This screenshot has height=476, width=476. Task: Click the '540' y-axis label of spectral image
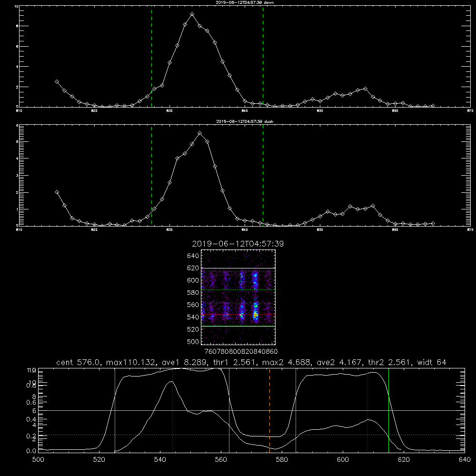193,317
